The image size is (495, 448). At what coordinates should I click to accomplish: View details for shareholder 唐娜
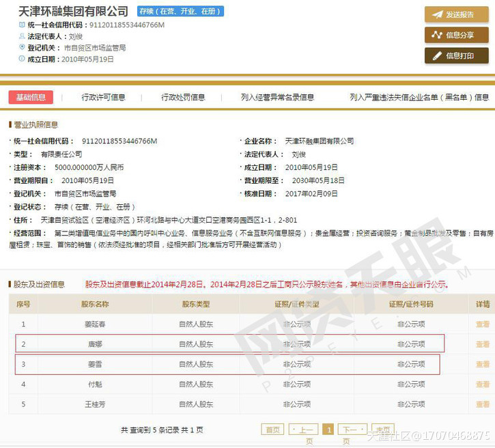click(482, 344)
